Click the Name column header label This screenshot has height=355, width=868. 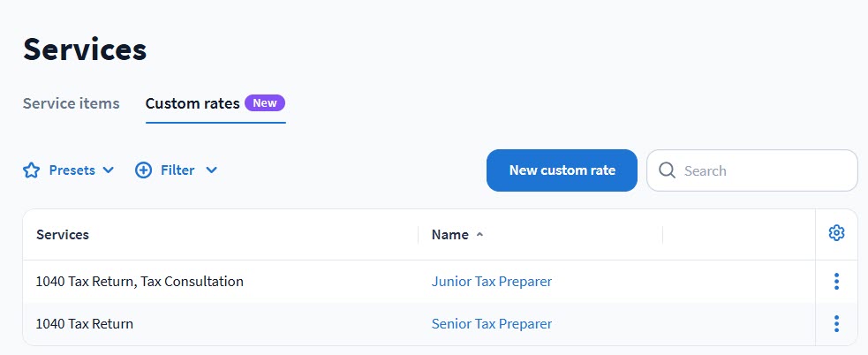[x=449, y=235]
